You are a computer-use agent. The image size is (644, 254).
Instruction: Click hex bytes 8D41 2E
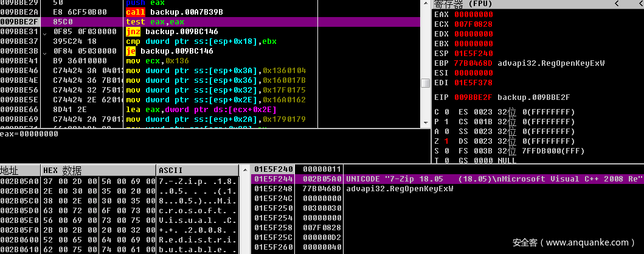coord(70,110)
